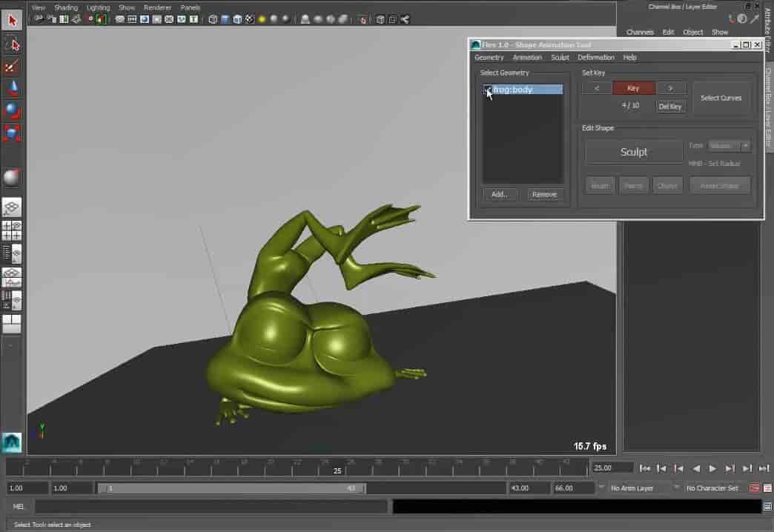Open the No Character Set dropdown
The height and width of the screenshot is (532, 774).
[712, 488]
